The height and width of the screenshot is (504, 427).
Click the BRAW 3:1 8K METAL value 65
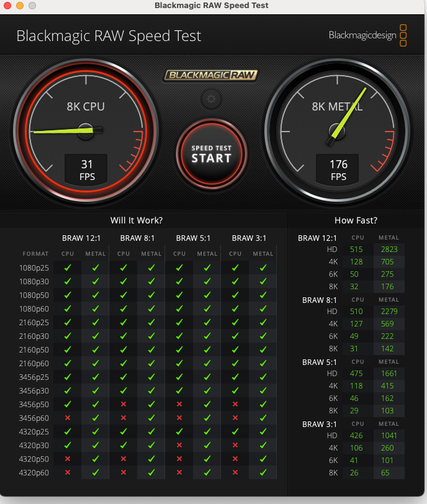coord(385,473)
